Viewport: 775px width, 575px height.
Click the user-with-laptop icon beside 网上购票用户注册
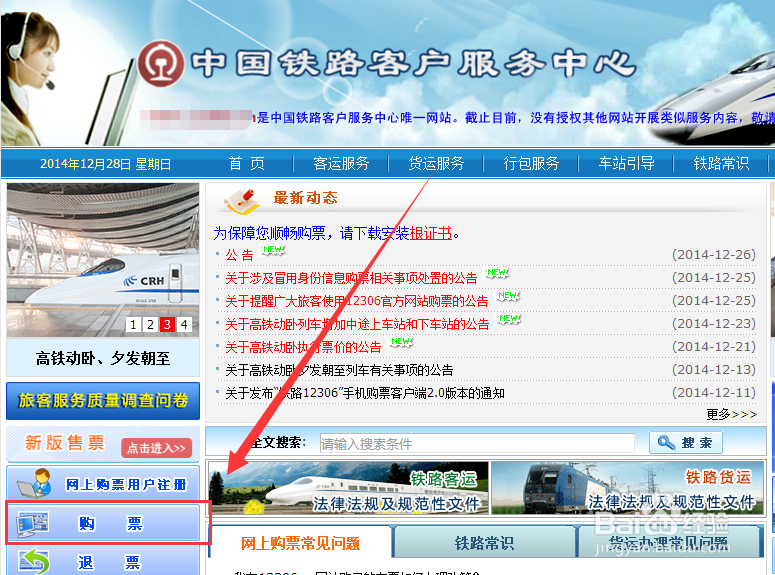click(x=36, y=484)
